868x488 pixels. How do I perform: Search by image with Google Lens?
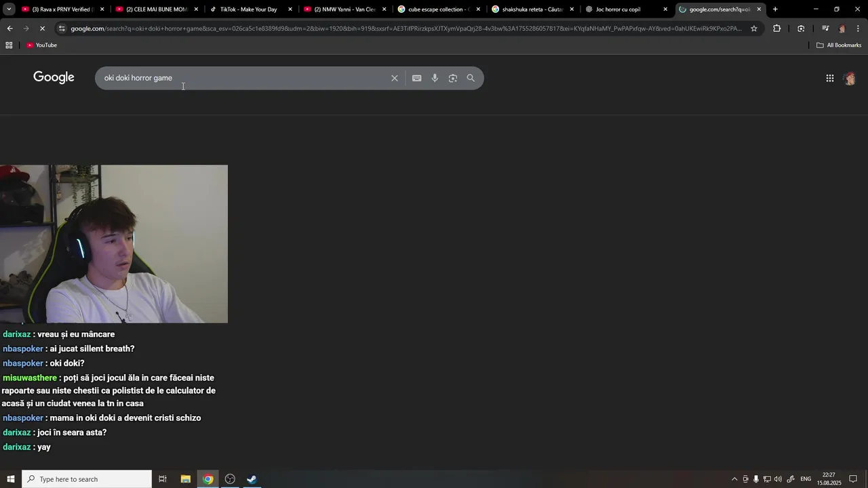click(452, 78)
